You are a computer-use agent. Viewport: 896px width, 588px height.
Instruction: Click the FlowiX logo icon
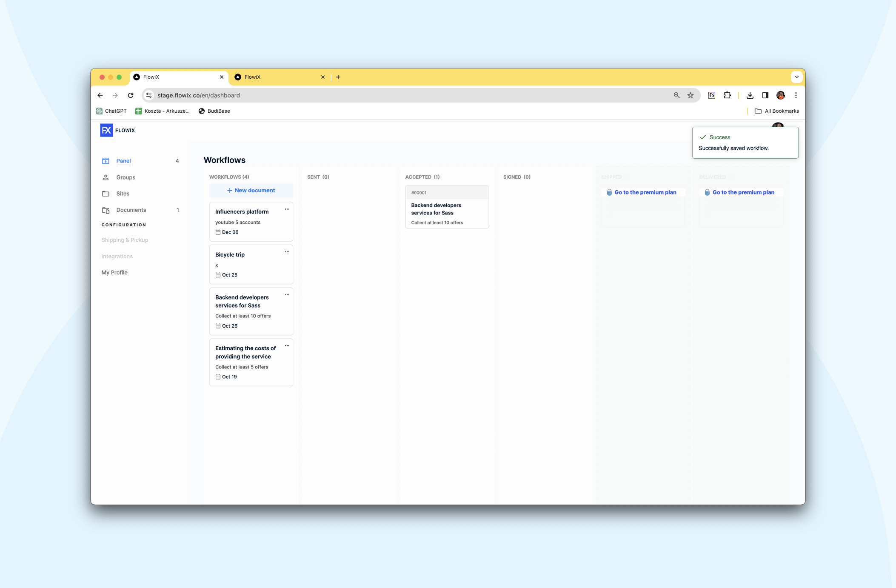pos(106,130)
